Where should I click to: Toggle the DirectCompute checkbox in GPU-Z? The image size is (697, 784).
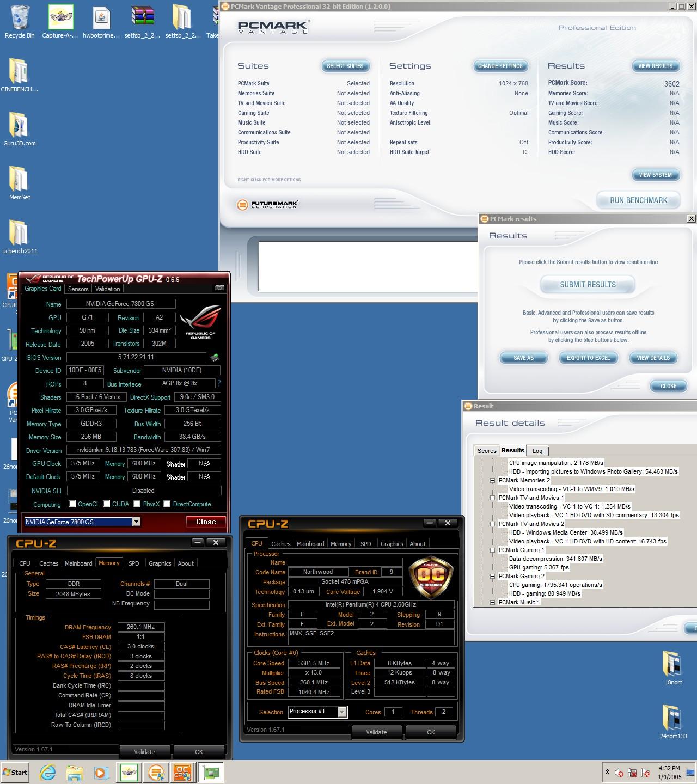pos(167,504)
